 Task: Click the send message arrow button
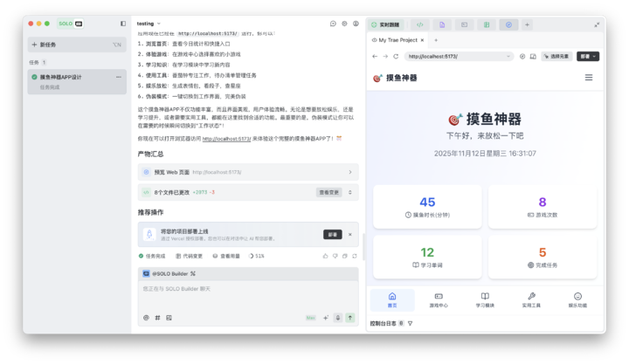(x=350, y=318)
